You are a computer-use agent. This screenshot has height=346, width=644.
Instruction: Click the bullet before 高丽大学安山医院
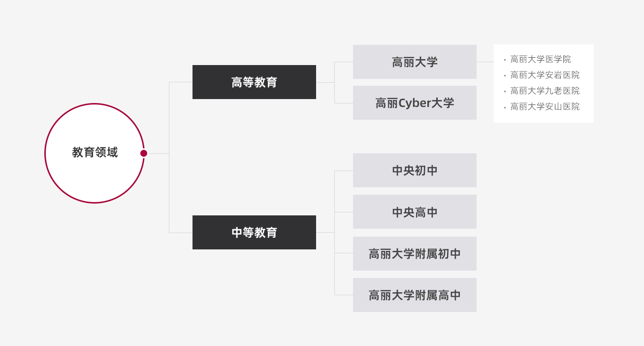[505, 107]
